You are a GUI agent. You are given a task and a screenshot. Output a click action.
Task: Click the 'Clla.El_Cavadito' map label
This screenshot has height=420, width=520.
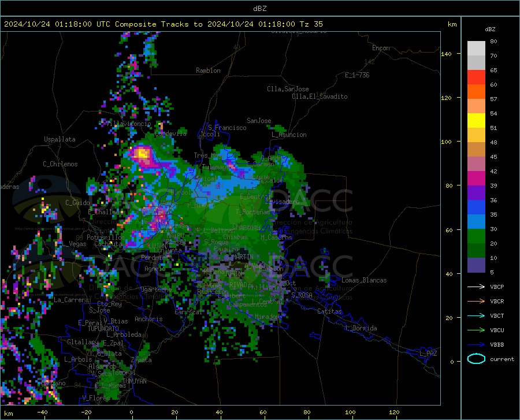[320, 96]
